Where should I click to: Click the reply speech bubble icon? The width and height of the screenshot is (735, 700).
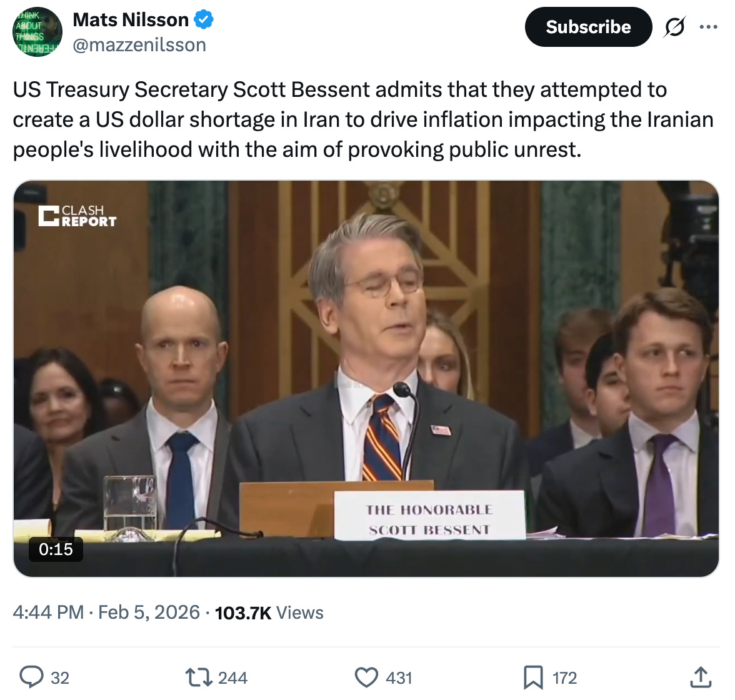(x=31, y=677)
